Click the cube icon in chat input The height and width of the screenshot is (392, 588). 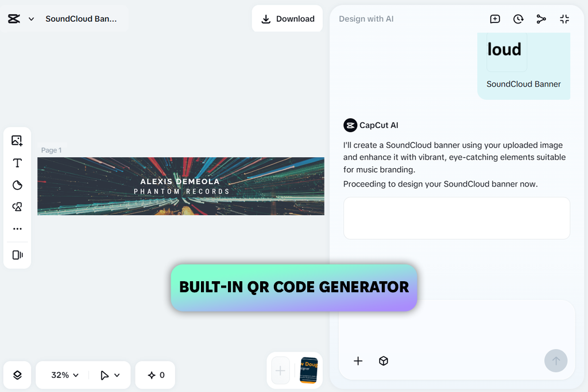[x=383, y=361]
